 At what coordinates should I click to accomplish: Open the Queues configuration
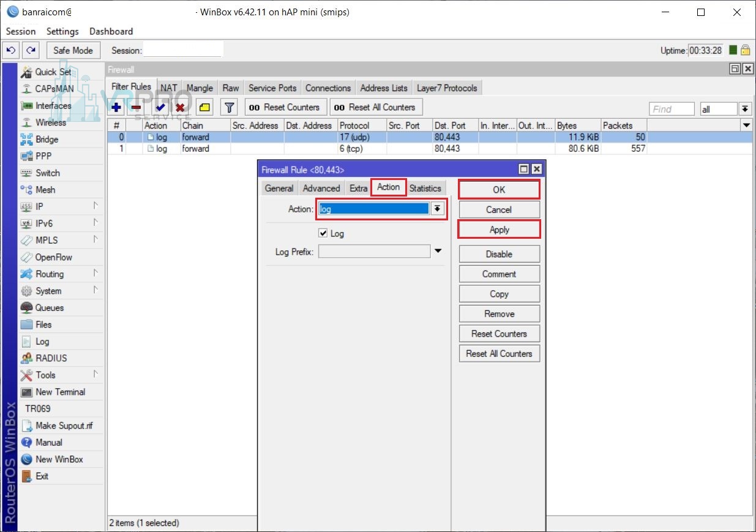point(49,307)
